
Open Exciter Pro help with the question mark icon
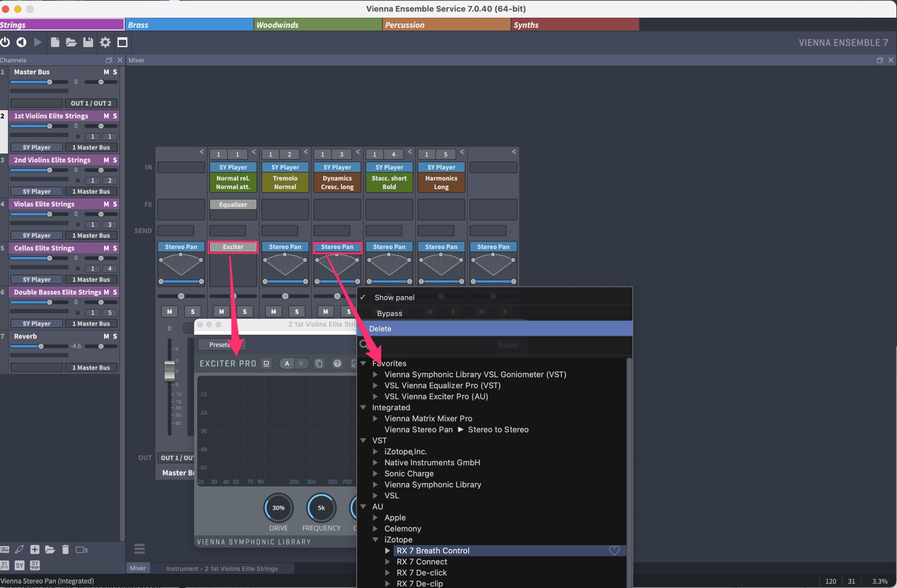point(337,363)
